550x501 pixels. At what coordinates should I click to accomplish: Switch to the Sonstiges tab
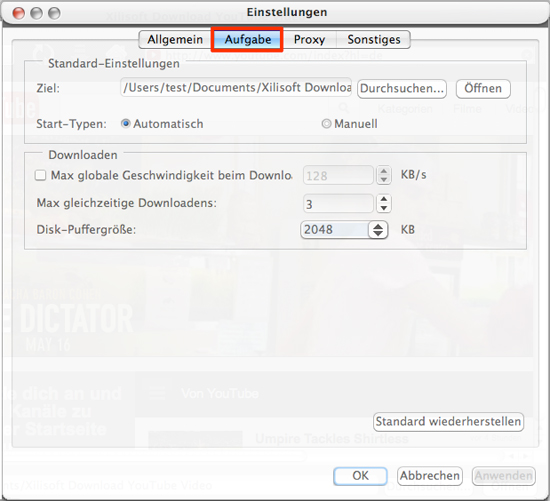point(374,39)
